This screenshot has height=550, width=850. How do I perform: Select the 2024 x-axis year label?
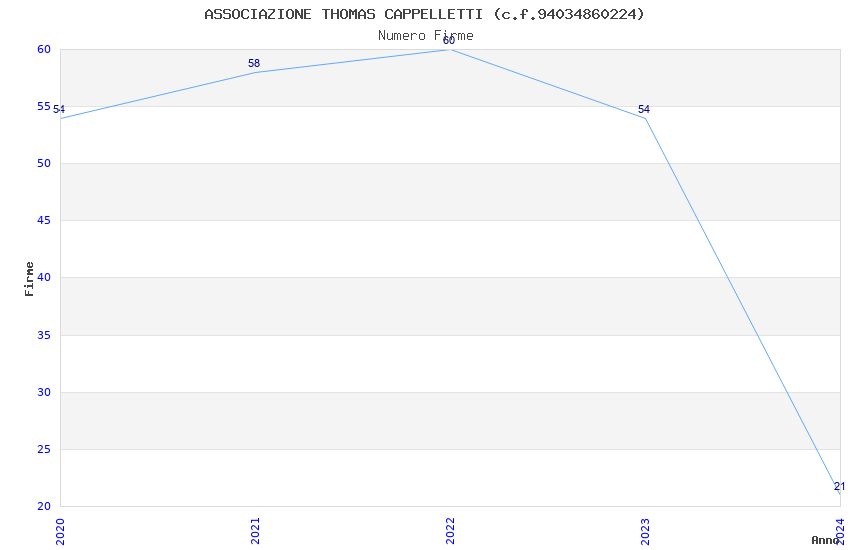(x=840, y=531)
